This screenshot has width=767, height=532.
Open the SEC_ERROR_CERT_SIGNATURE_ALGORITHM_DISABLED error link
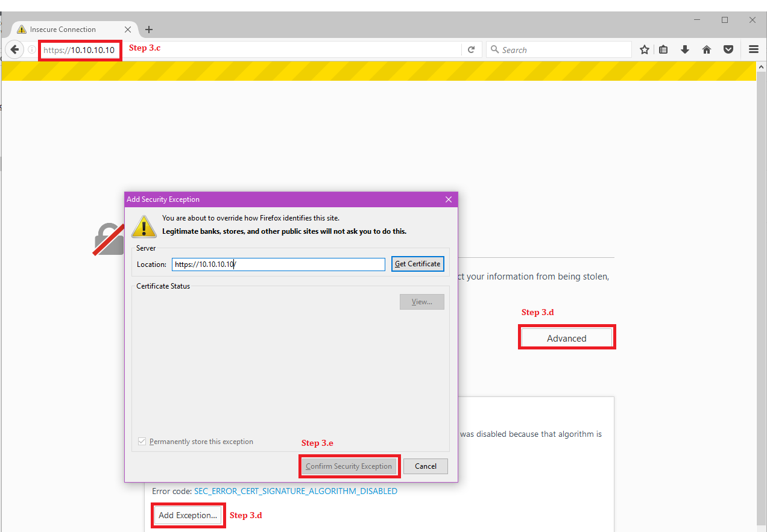pos(295,491)
